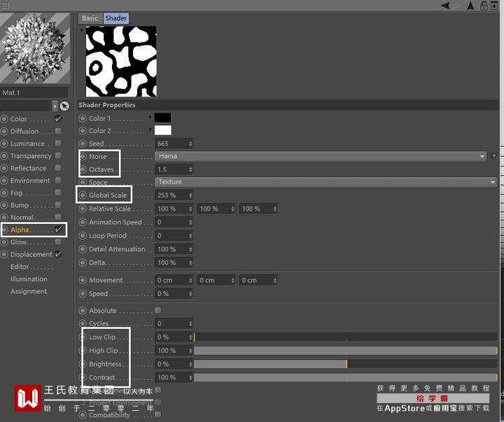Select the Alpha channel entry
The width and height of the screenshot is (504, 422).
coord(20,230)
